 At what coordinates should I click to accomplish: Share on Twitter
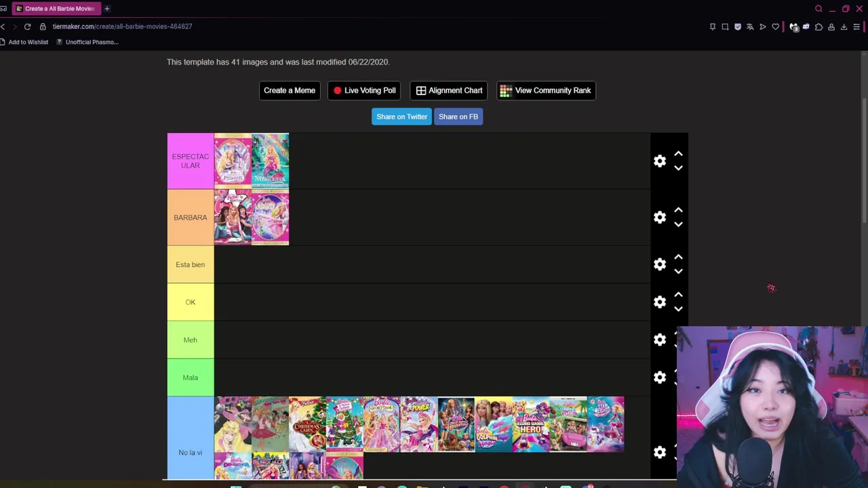402,117
